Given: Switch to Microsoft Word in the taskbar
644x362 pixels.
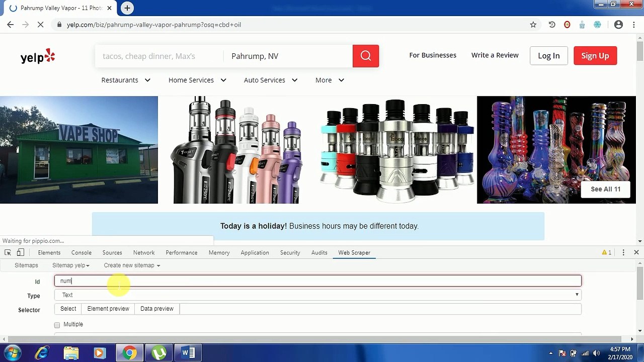Looking at the screenshot, I should [x=188, y=353].
